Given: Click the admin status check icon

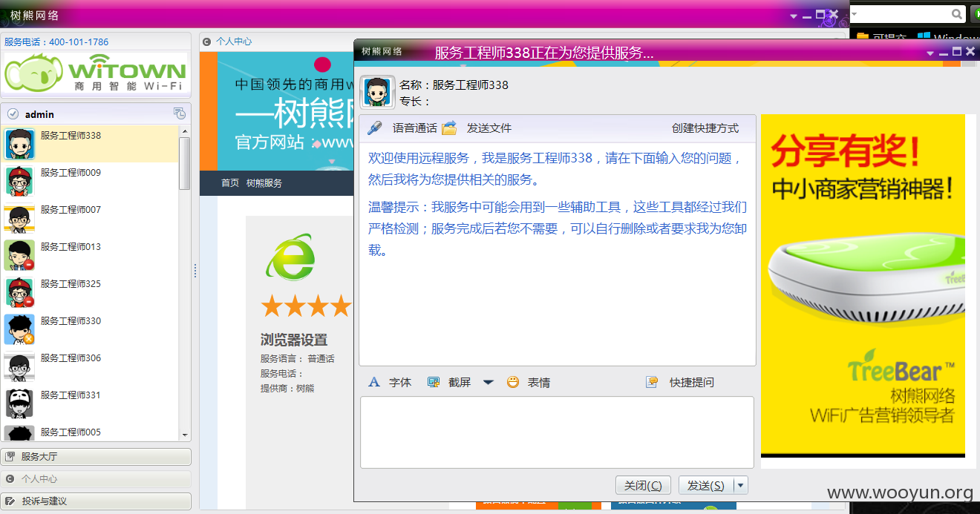Looking at the screenshot, I should [x=13, y=114].
